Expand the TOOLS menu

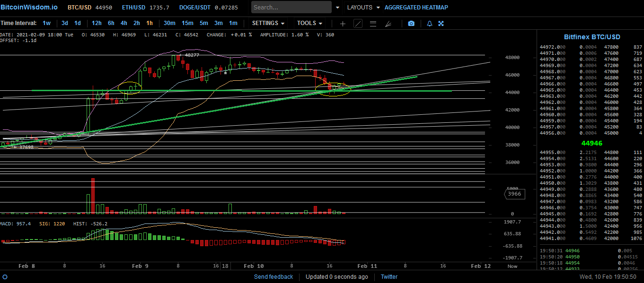309,23
